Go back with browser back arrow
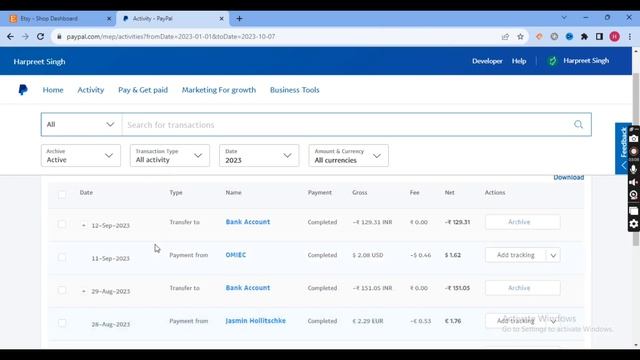This screenshot has height=360, width=640. (10, 37)
